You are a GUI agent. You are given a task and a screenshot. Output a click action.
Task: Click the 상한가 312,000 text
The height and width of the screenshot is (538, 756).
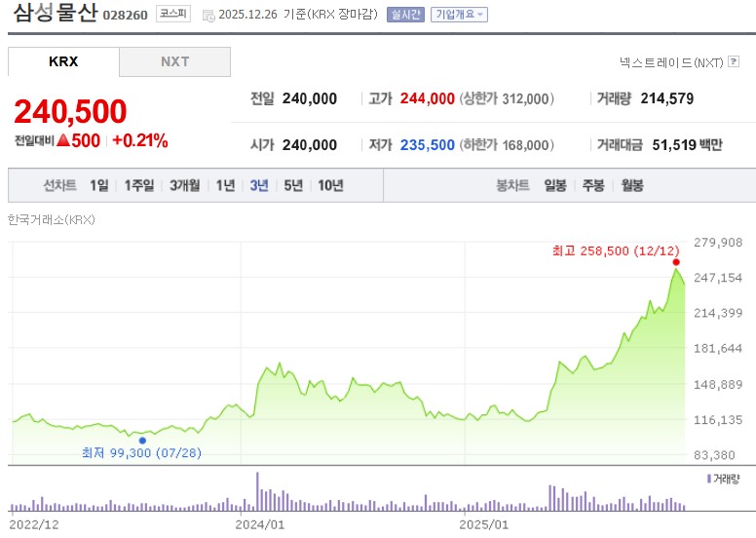507,98
